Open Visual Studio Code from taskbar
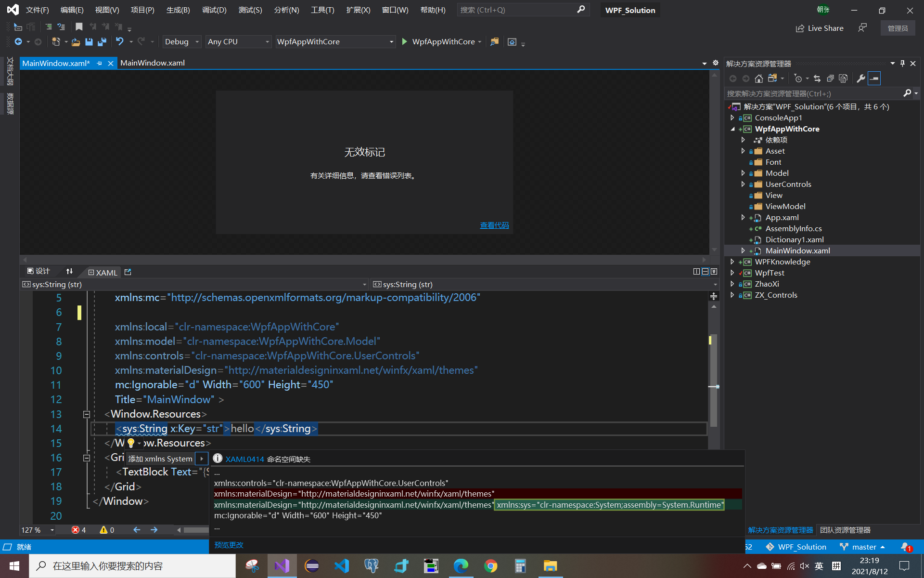The width and height of the screenshot is (924, 578). click(342, 566)
